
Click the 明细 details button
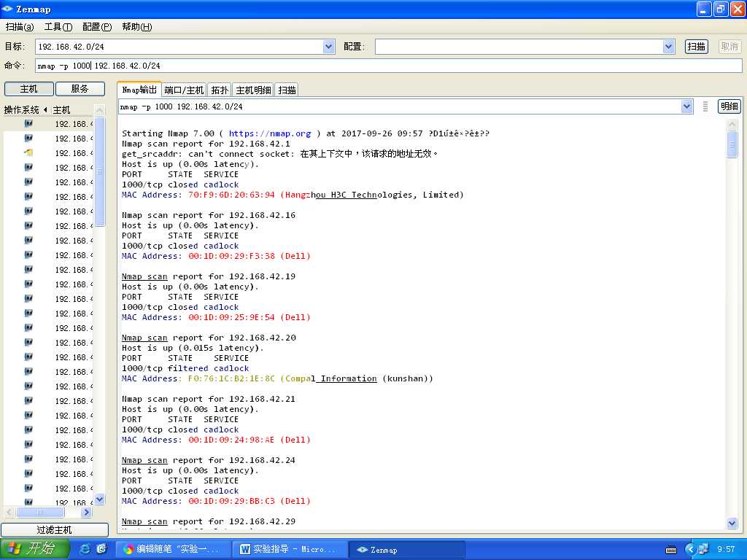[x=729, y=106]
